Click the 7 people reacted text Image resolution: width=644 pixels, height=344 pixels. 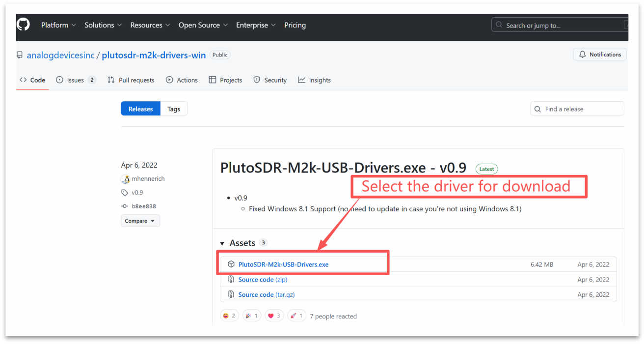pos(333,316)
